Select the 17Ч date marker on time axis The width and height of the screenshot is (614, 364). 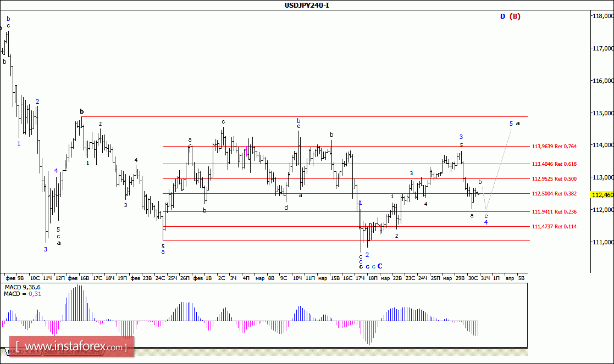click(360, 278)
